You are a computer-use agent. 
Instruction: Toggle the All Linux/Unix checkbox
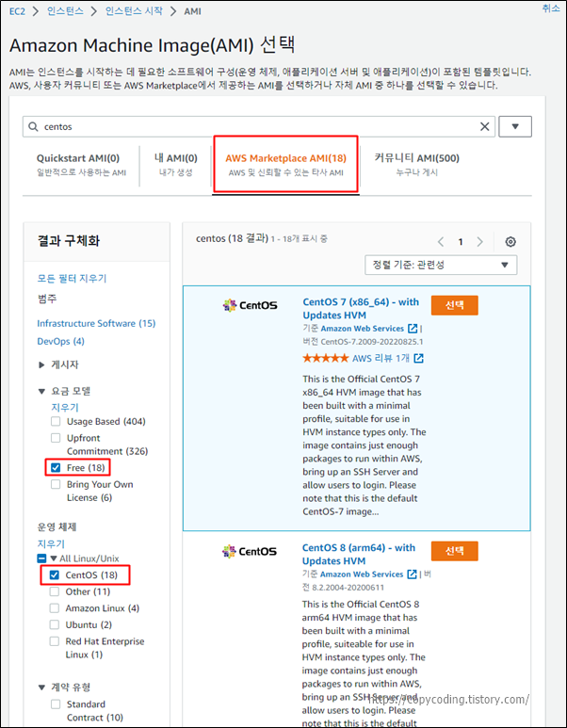(41, 558)
